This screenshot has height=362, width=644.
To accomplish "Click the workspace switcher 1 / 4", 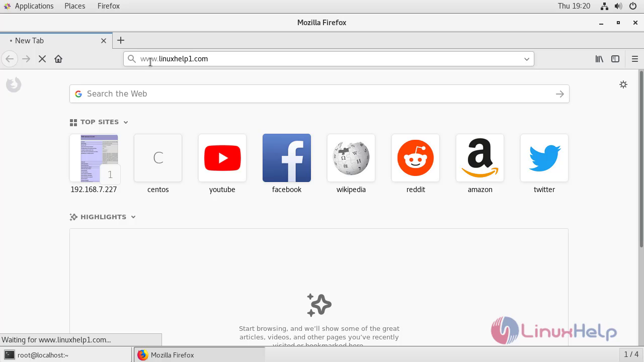I will tap(631, 354).
